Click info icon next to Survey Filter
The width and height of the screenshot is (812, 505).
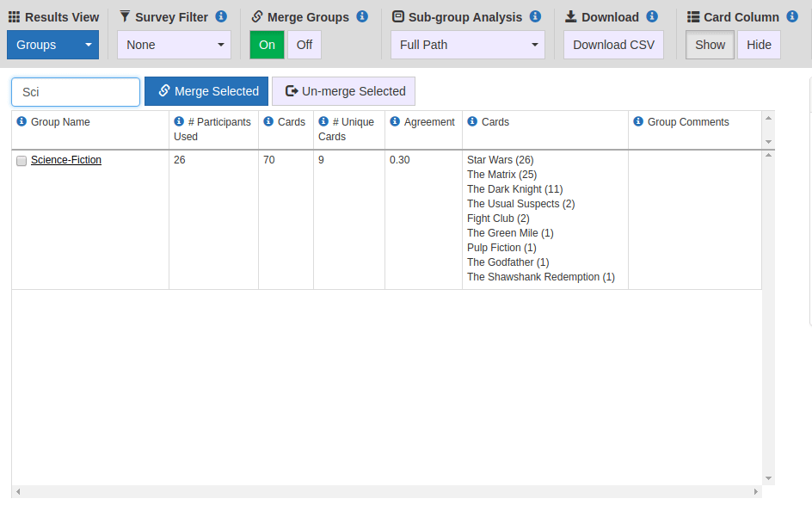tap(221, 16)
